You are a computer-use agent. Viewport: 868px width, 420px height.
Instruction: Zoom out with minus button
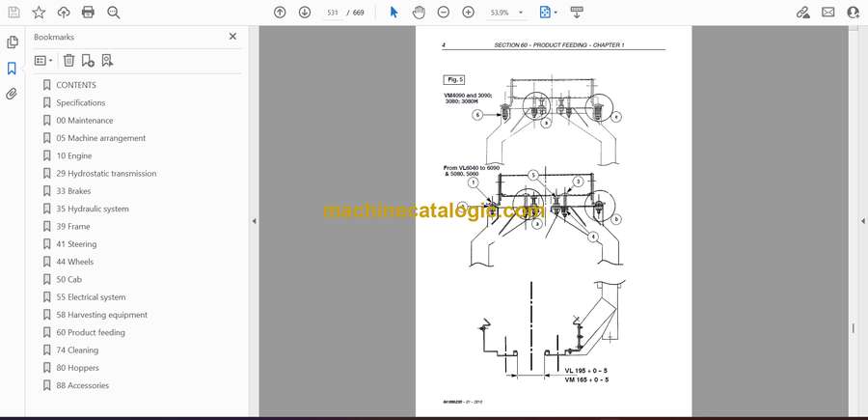pos(444,13)
